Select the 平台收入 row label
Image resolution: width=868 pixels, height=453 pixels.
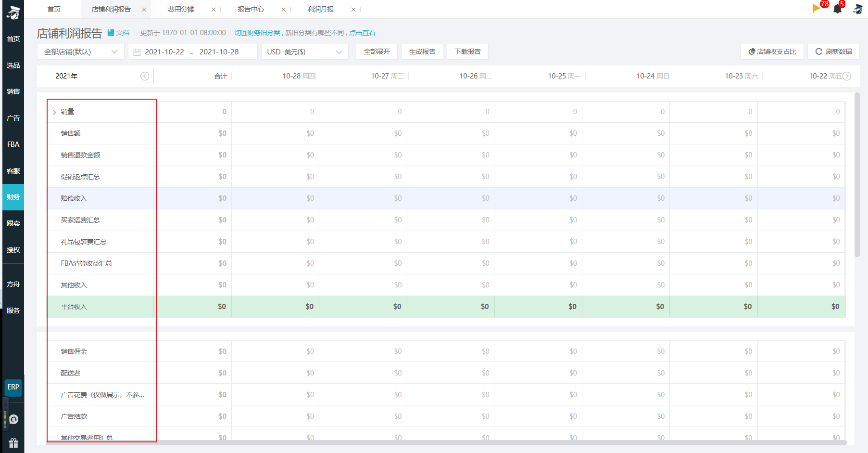74,307
